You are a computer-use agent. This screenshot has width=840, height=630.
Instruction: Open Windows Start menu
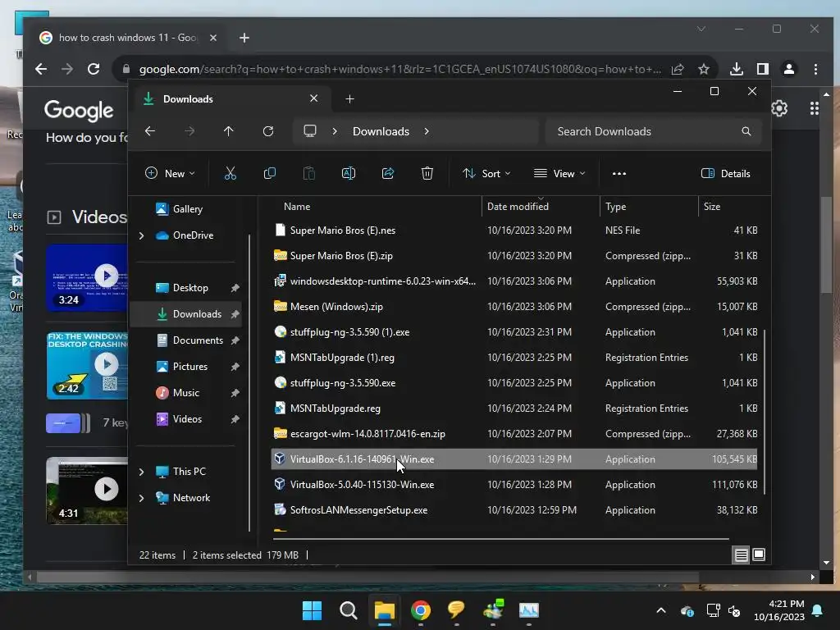[x=312, y=610]
